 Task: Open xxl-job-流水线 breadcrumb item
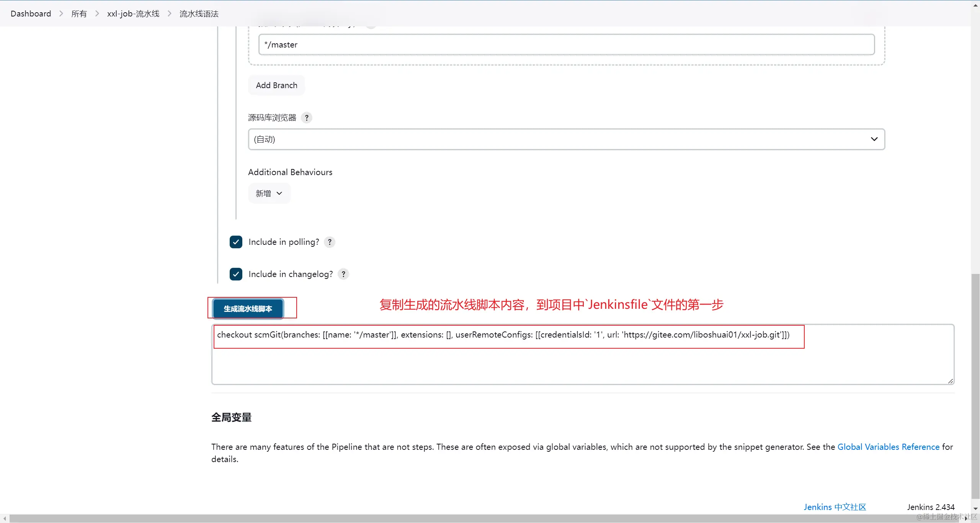tap(133, 14)
